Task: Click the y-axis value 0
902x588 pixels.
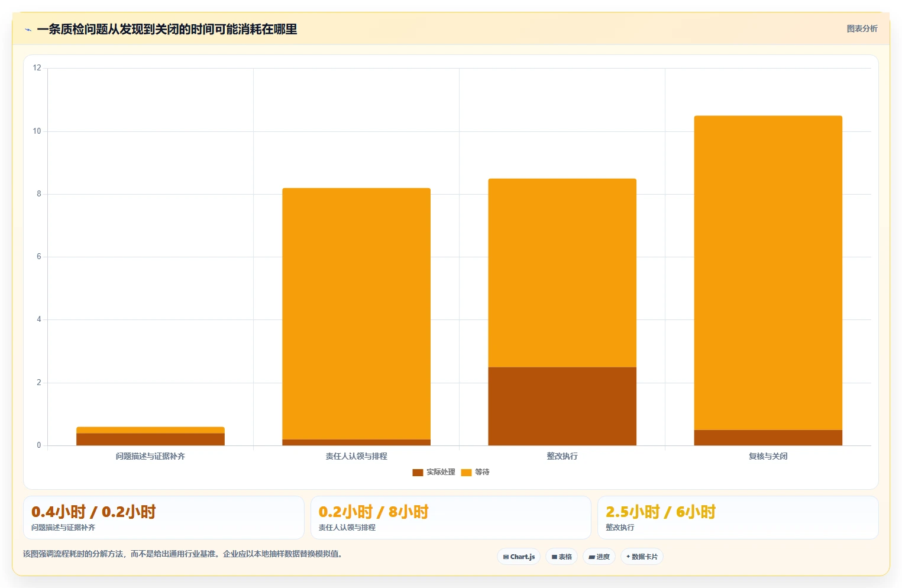Action: click(39, 445)
